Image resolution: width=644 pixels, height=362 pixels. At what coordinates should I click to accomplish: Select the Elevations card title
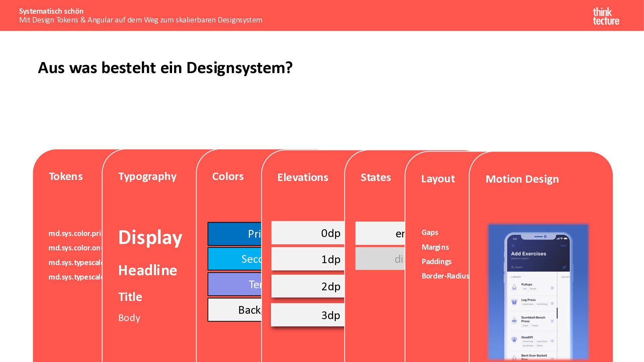(x=303, y=177)
